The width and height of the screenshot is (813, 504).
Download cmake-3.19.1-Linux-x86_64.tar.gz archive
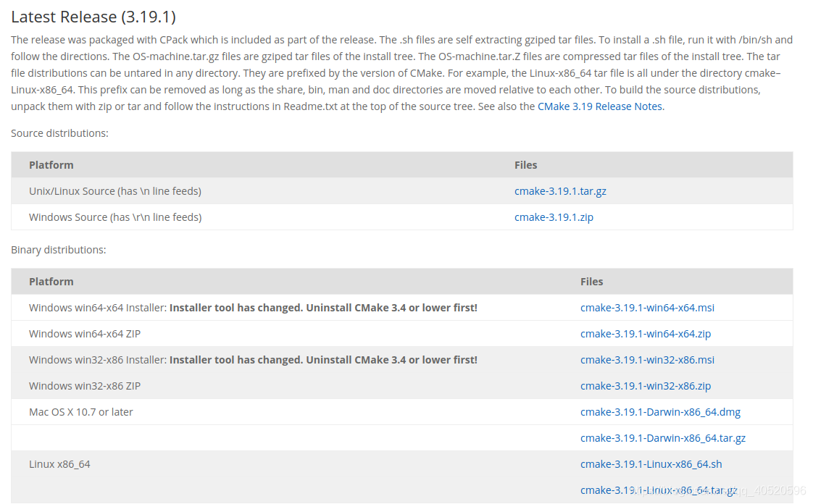click(659, 490)
